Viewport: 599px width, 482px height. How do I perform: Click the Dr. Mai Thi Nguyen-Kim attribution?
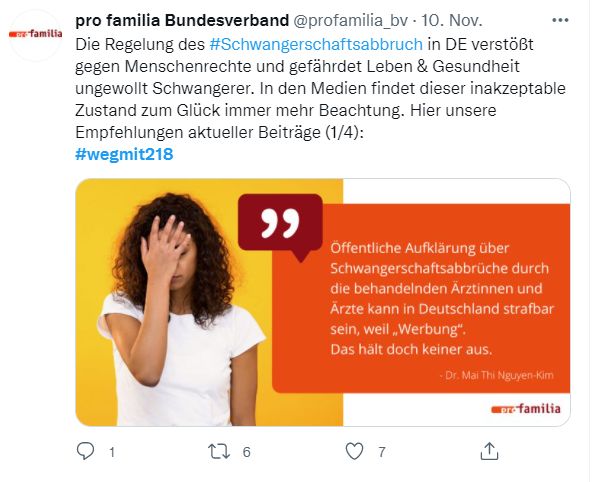[496, 375]
